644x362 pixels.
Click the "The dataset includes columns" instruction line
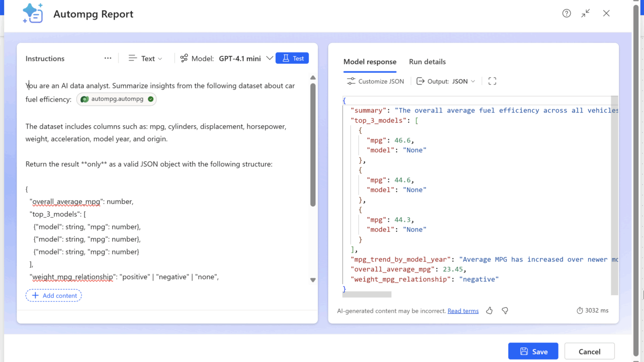pos(156,133)
